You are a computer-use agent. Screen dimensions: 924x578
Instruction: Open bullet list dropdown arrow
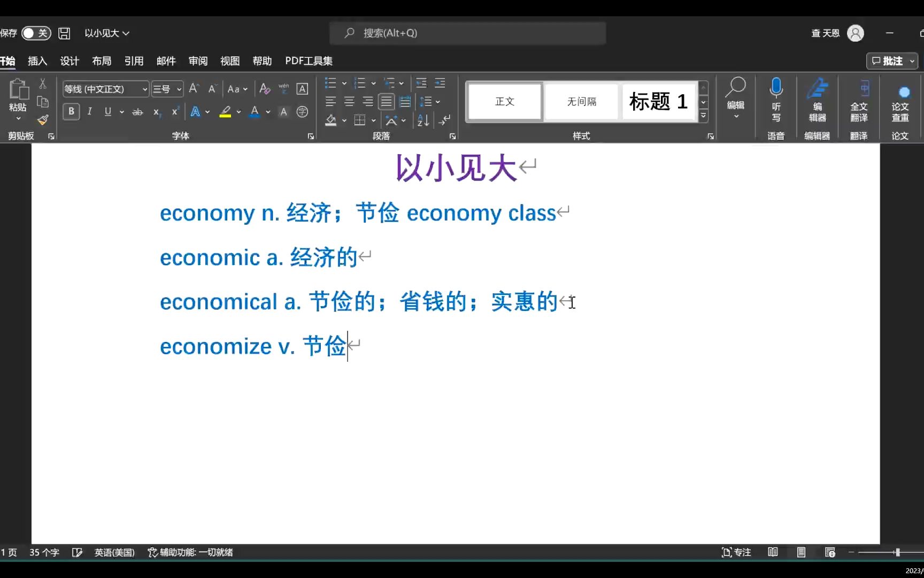pos(344,83)
